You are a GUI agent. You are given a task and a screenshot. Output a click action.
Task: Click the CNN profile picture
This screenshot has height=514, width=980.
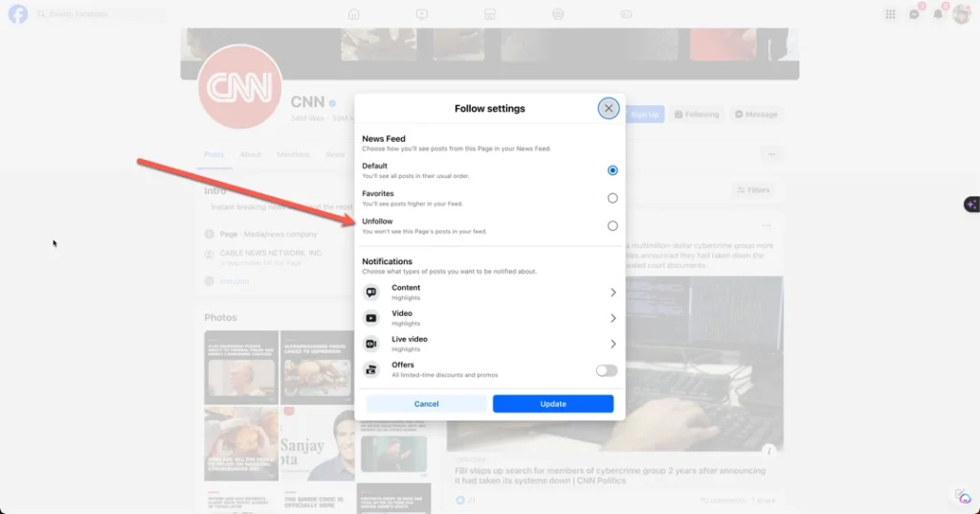tap(240, 86)
